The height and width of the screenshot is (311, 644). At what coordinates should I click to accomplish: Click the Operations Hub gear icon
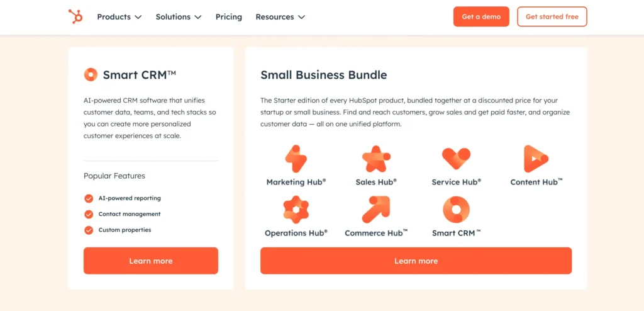tap(296, 210)
